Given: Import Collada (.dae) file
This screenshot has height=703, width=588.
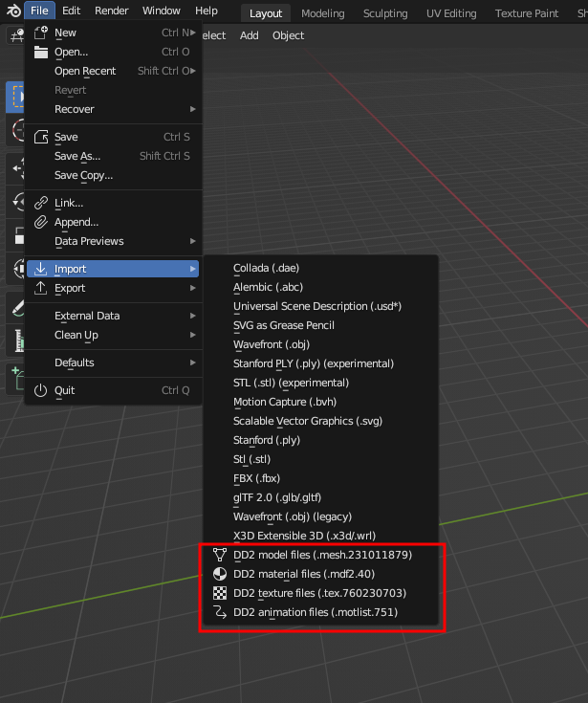Looking at the screenshot, I should point(320,268).
